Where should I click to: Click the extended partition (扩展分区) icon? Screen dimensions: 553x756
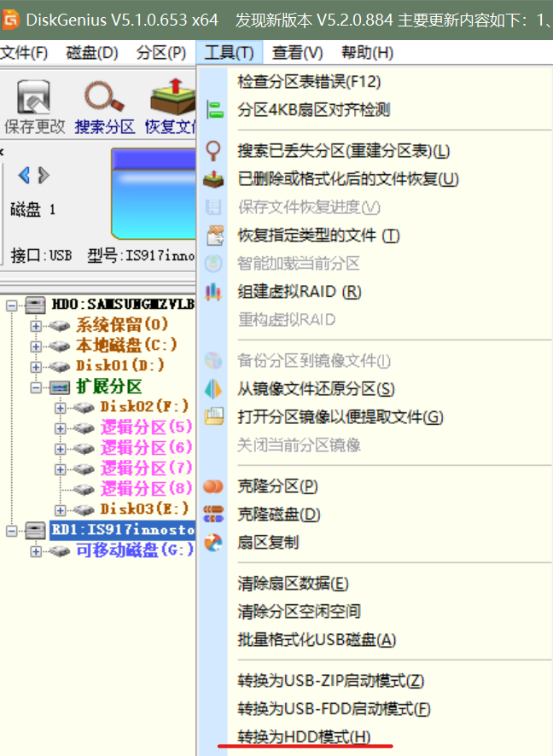(60, 387)
